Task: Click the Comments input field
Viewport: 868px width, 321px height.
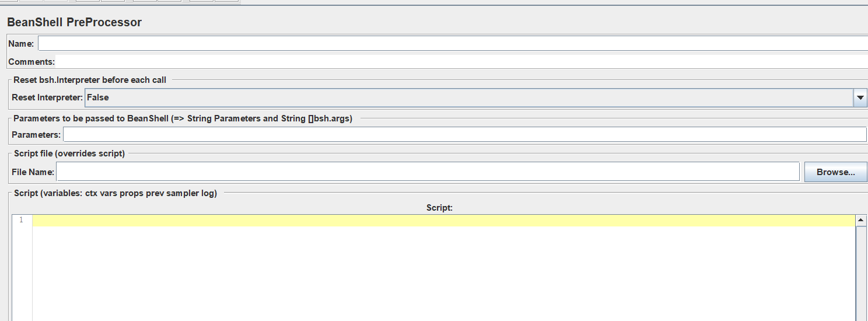Action: [x=461, y=61]
